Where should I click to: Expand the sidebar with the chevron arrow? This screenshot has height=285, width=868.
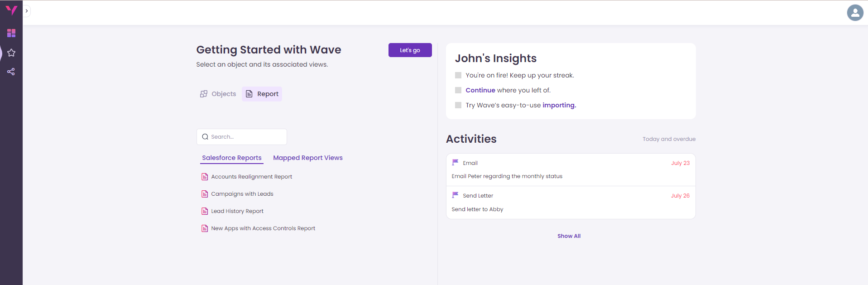click(x=27, y=11)
